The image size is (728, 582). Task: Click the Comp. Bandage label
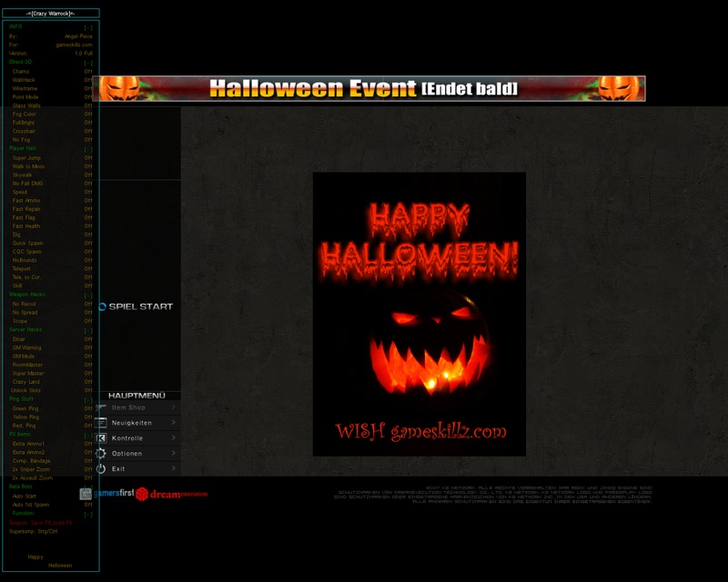(x=31, y=461)
